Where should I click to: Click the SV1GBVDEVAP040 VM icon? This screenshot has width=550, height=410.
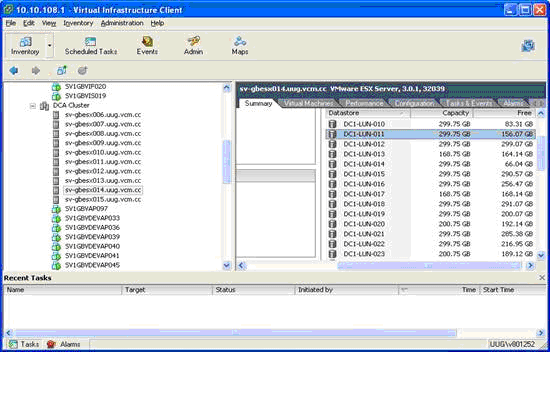tap(56, 246)
